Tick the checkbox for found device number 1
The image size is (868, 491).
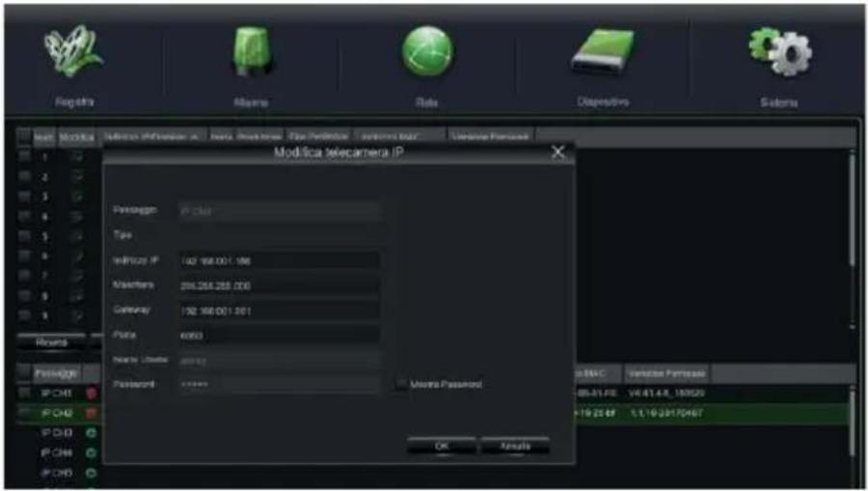coord(24,157)
